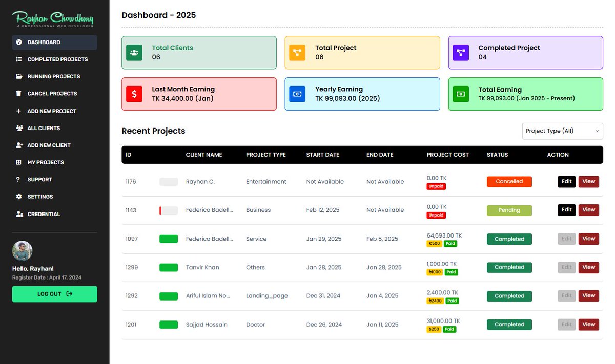This screenshot has width=615, height=364.
Task: Click the red dollar Last Month Earning icon
Action: pyautogui.click(x=134, y=94)
